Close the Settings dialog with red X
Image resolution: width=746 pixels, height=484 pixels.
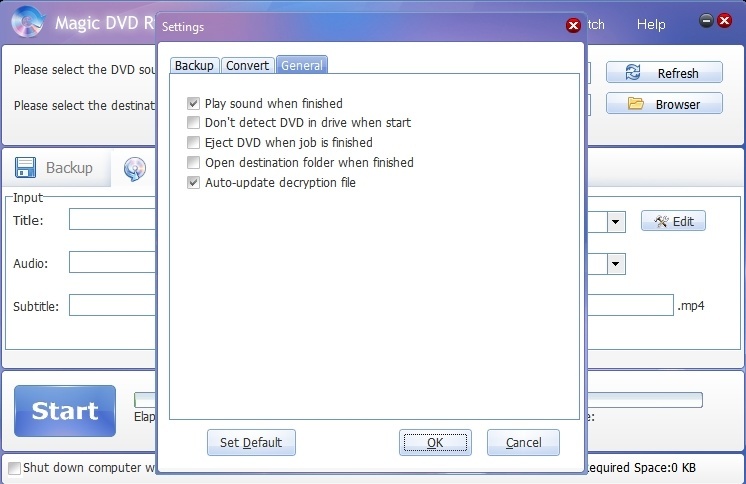pos(573,25)
